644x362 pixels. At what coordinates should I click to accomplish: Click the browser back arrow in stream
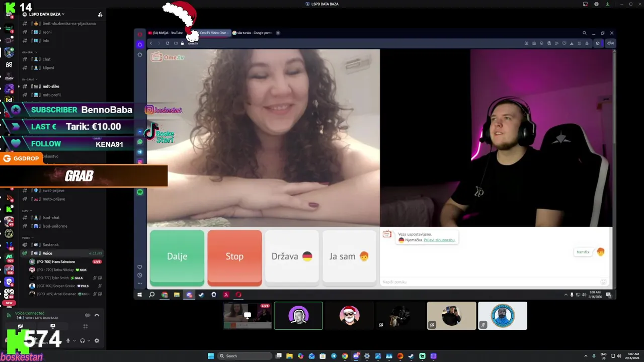tap(150, 43)
